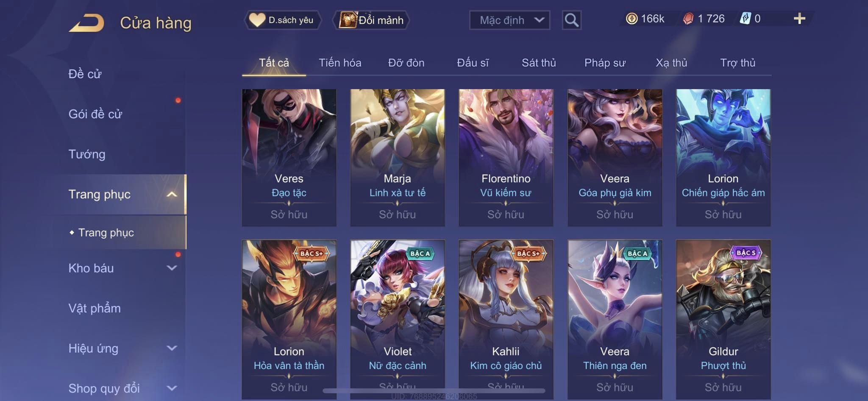Tap the blue voucher ticket icon
This screenshot has width=868, height=401.
point(745,19)
